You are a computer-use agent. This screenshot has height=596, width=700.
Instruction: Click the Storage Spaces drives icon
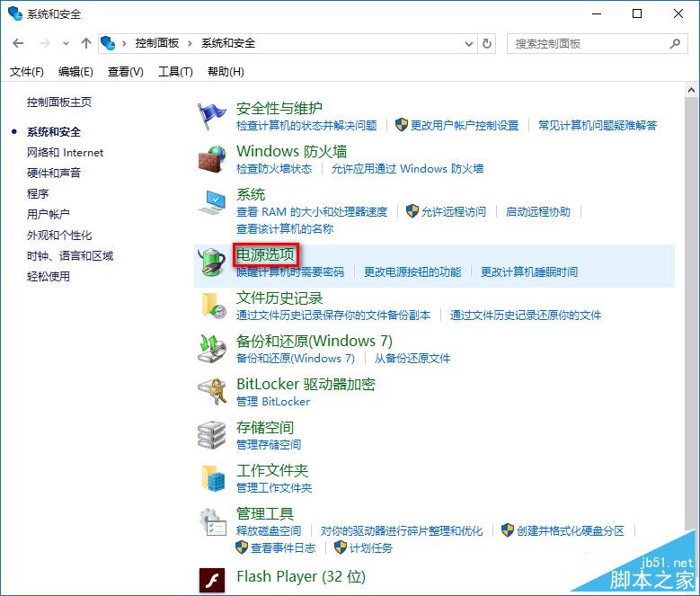pyautogui.click(x=212, y=435)
